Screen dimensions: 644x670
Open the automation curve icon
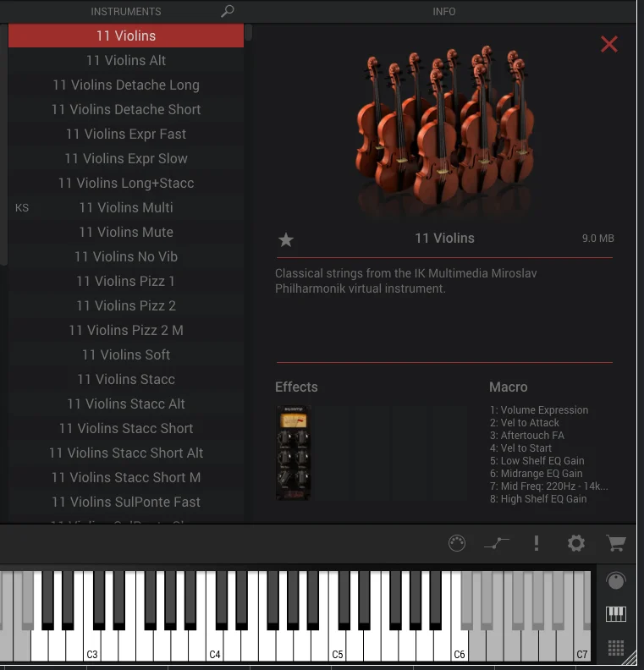pos(497,543)
